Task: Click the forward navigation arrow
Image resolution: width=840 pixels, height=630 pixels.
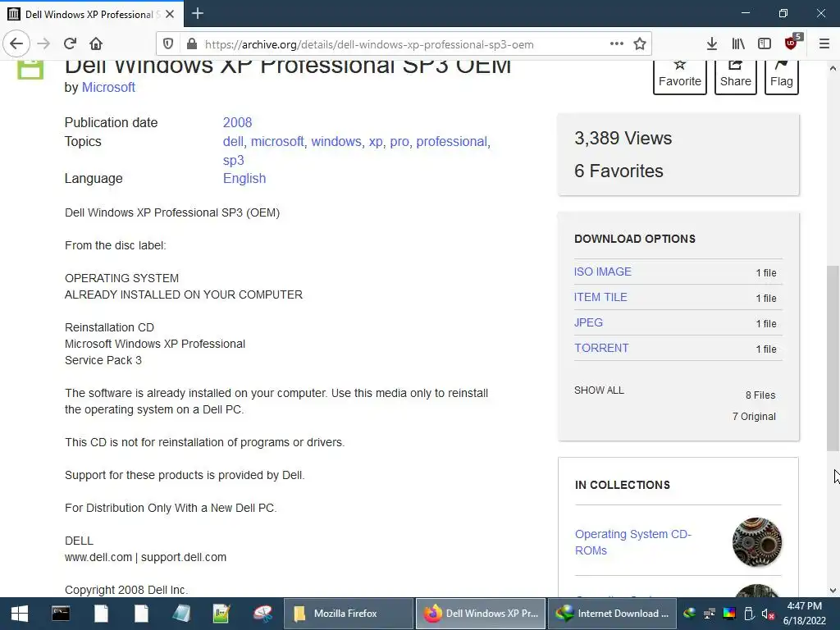Action: click(43, 44)
